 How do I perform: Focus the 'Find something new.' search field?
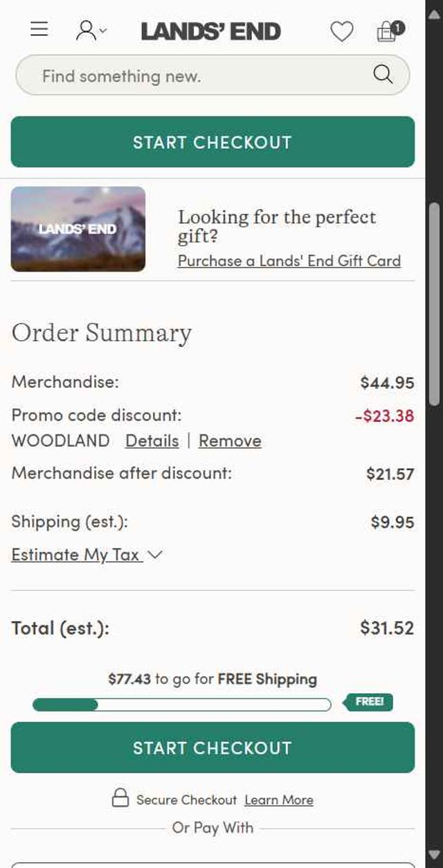coord(201,76)
